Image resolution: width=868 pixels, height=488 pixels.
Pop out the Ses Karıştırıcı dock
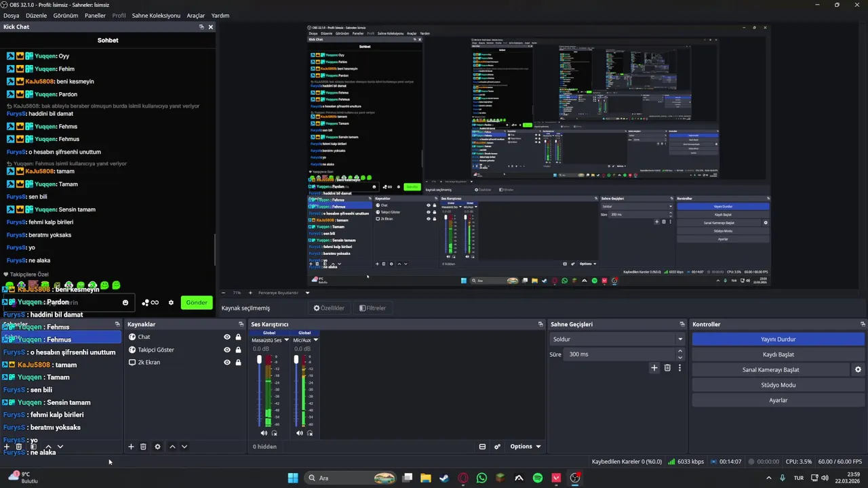point(540,325)
